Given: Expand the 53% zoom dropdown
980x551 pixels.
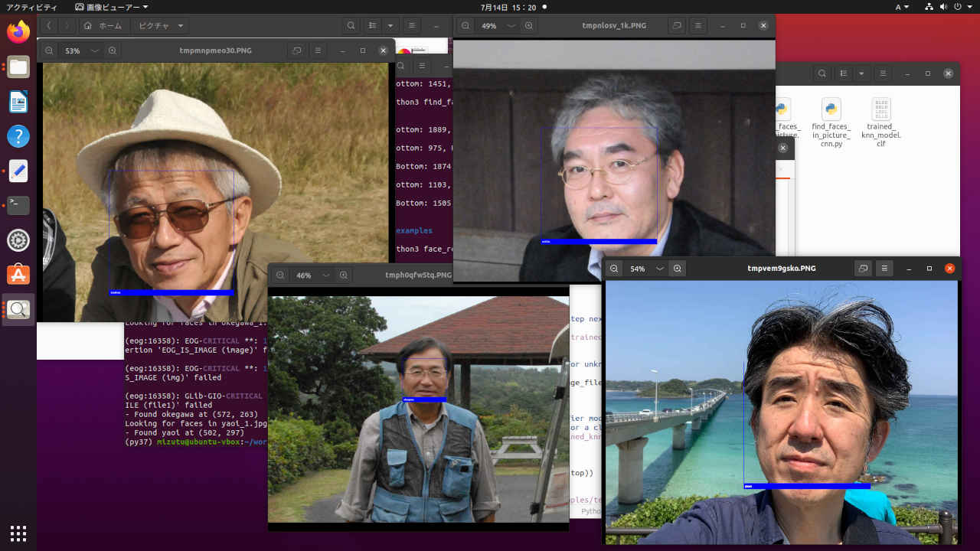Looking at the screenshot, I should [94, 51].
